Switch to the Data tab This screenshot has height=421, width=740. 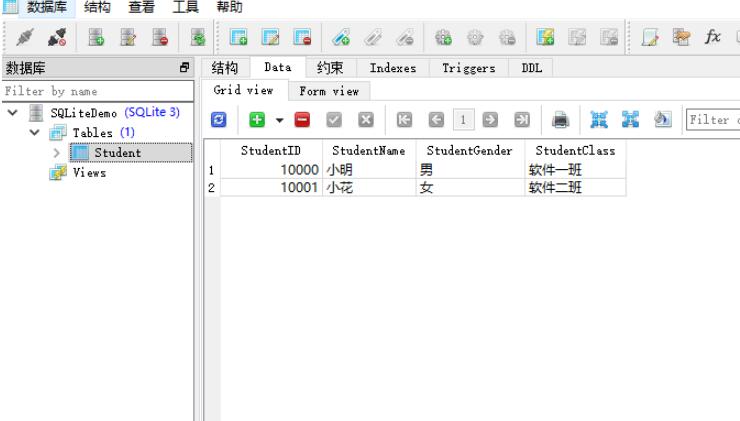[278, 67]
